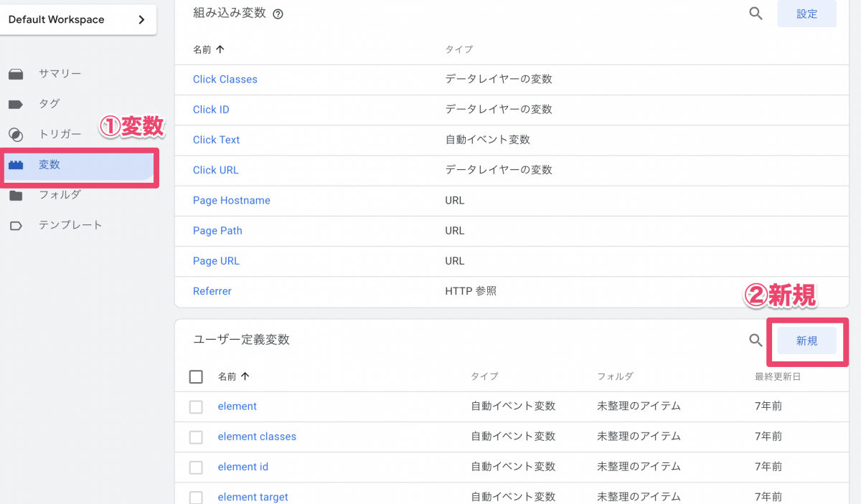Click the Folders (フォルダ) sidebar icon
This screenshot has width=861, height=504.
click(16, 195)
